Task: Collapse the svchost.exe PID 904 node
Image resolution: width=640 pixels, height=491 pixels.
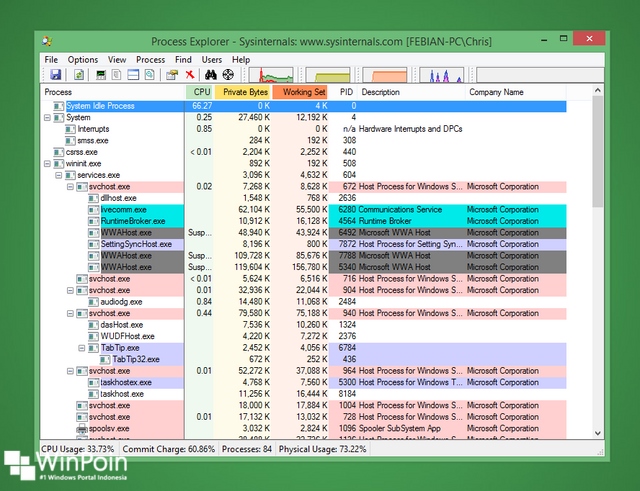Action: point(70,291)
